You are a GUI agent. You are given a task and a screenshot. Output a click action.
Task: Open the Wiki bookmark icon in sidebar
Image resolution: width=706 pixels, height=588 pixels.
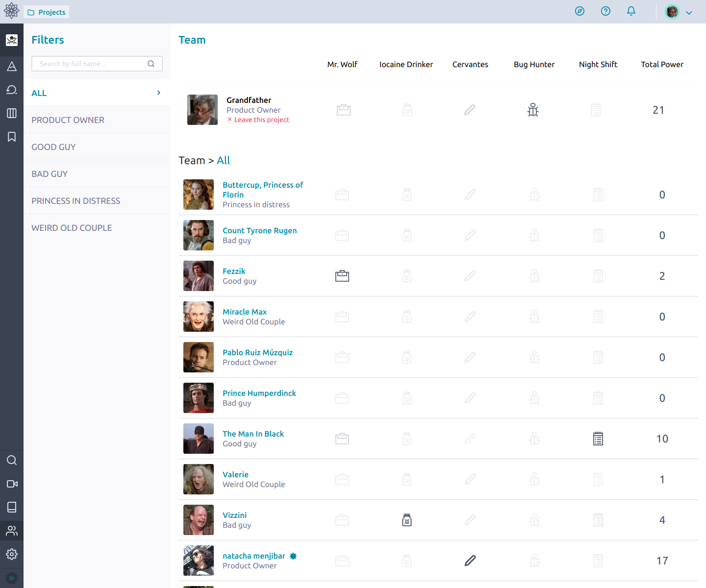coord(12,137)
